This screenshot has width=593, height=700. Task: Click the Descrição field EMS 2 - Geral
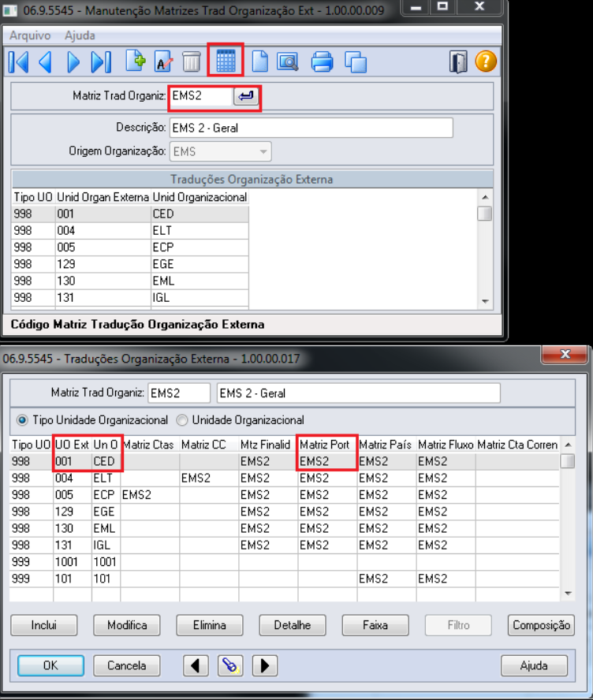311,128
